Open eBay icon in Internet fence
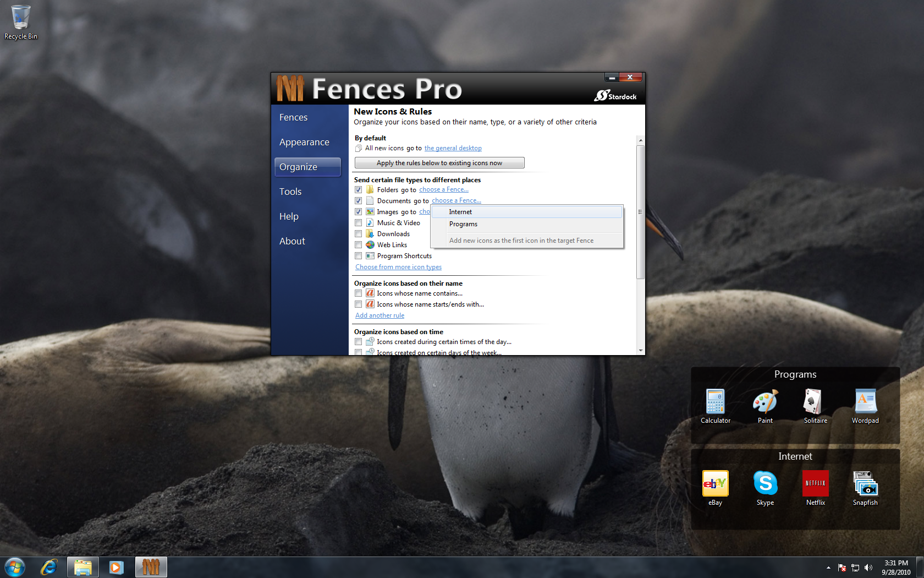Screen dimensions: 924x578 pos(716,488)
